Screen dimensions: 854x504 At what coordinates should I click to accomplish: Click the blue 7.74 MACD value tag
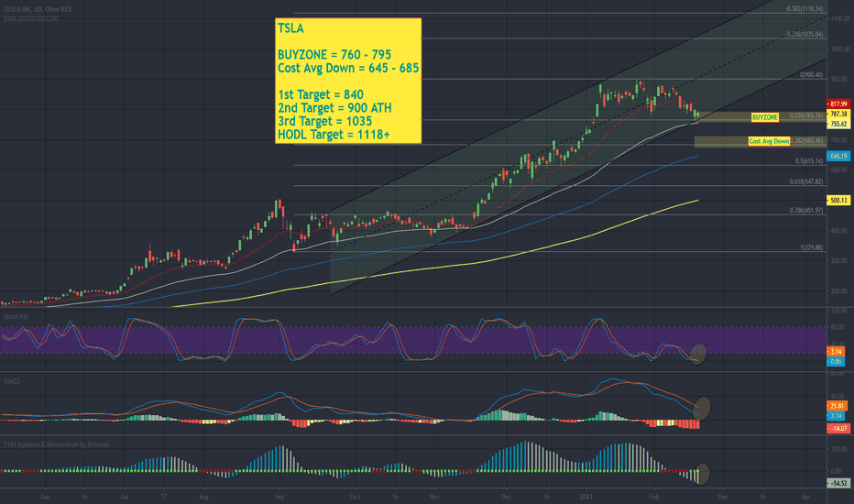[838, 416]
